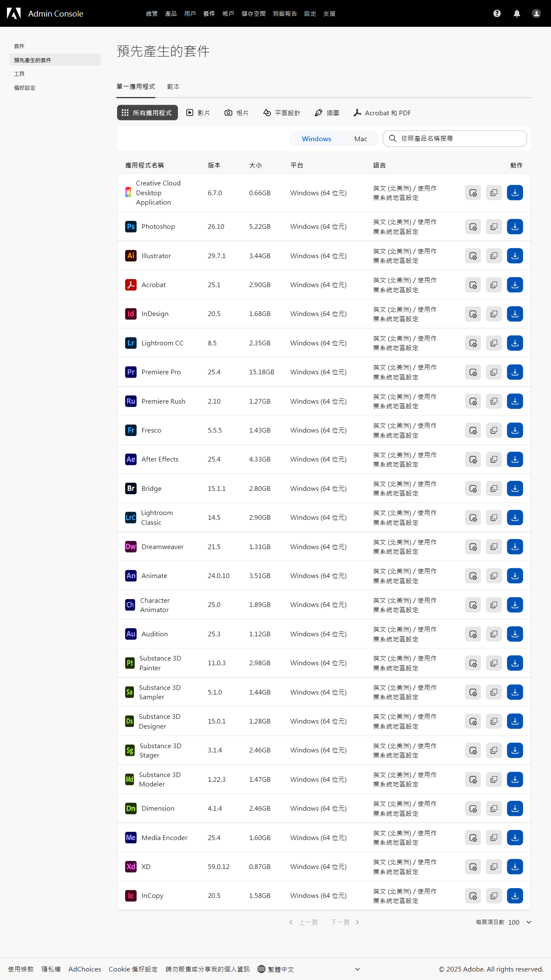Screen dimensions: 551x980
Task: Click duplicate icon in Premiere Rush row
Action: [x=494, y=401]
